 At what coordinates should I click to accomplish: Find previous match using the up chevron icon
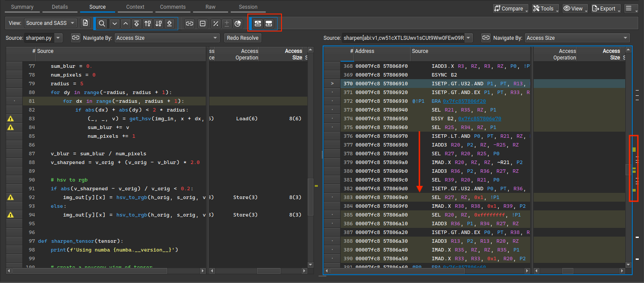coord(125,23)
